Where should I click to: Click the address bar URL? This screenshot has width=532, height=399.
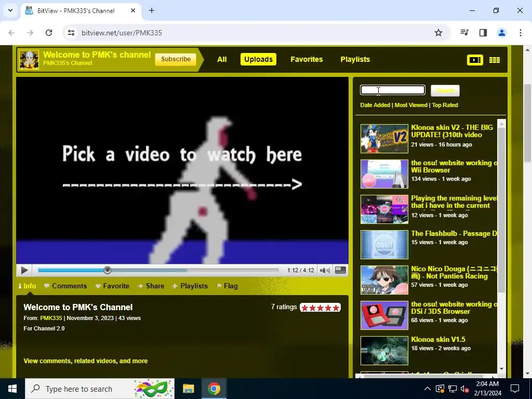pos(122,33)
